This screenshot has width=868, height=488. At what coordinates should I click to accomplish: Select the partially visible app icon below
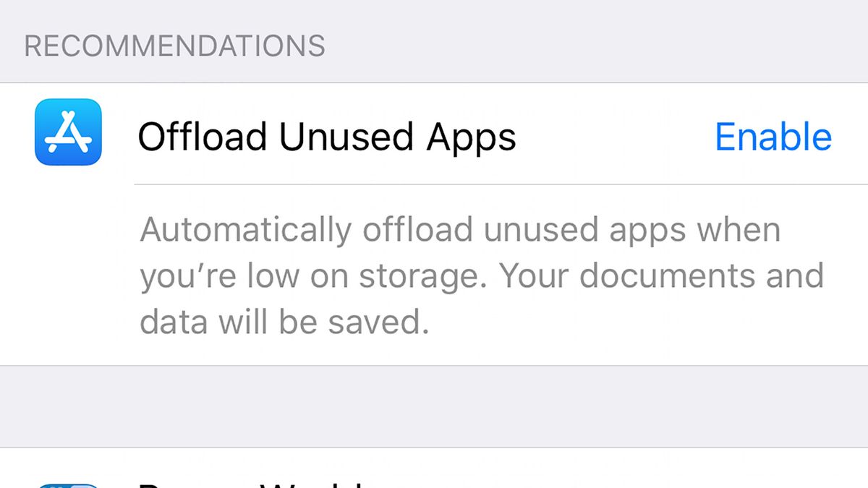67,483
